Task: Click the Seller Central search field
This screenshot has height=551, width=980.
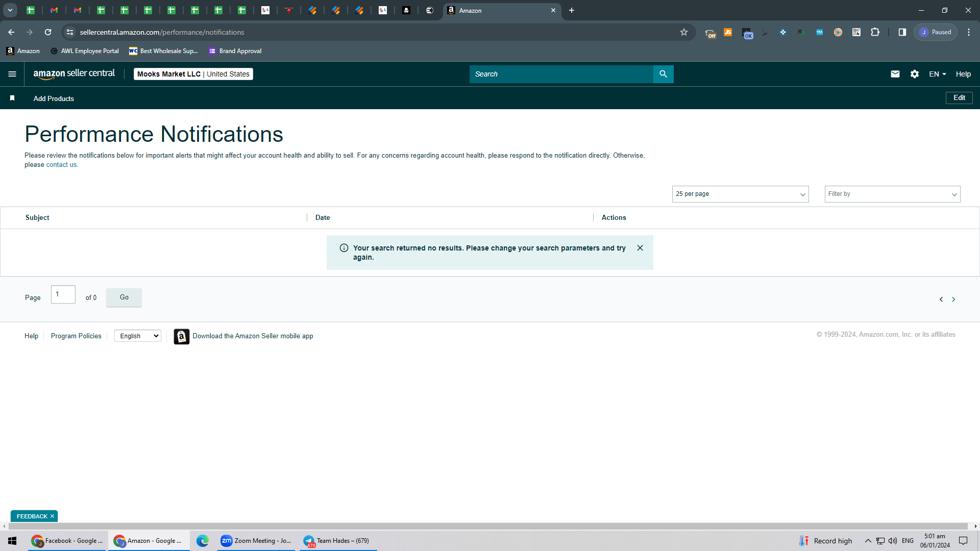Action: (x=561, y=74)
